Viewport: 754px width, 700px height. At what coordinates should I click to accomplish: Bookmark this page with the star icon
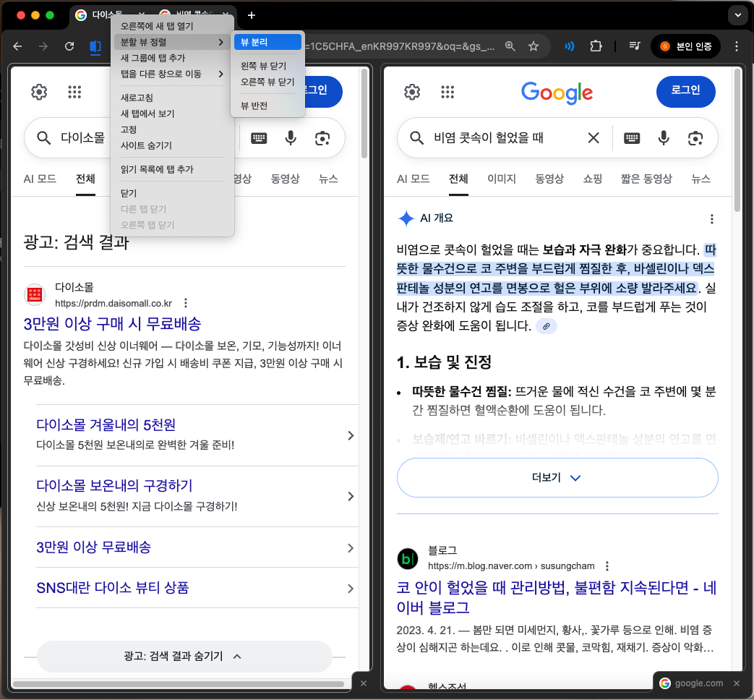click(534, 46)
